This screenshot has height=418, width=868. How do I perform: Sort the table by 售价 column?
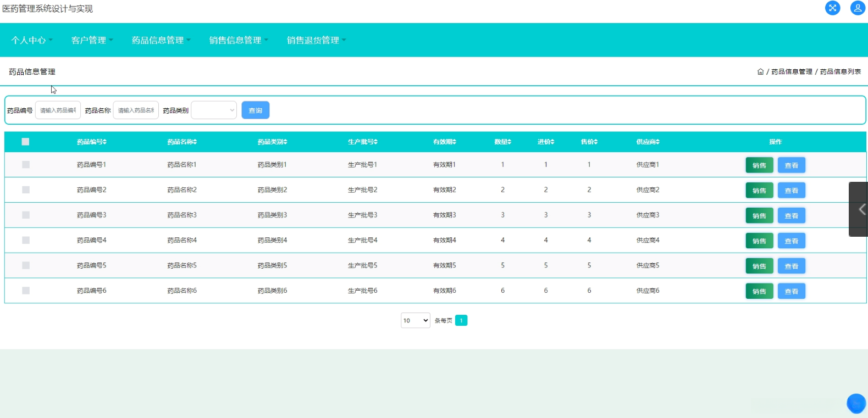point(589,142)
